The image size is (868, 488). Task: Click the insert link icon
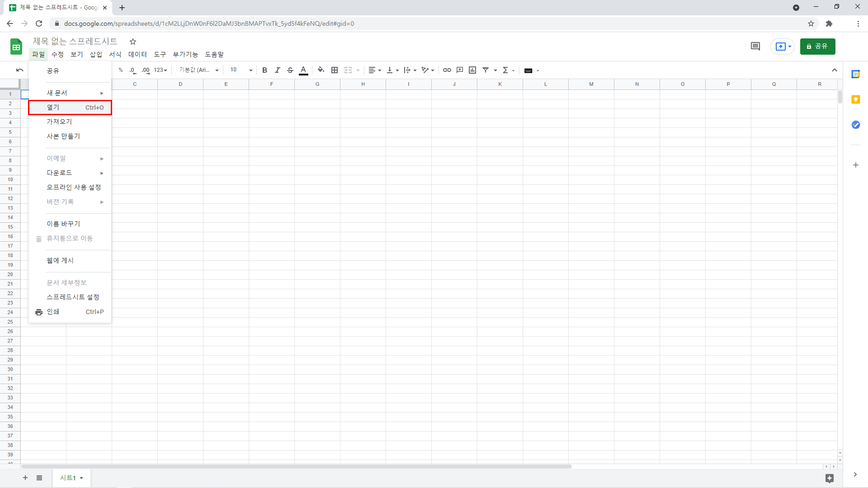click(x=447, y=70)
